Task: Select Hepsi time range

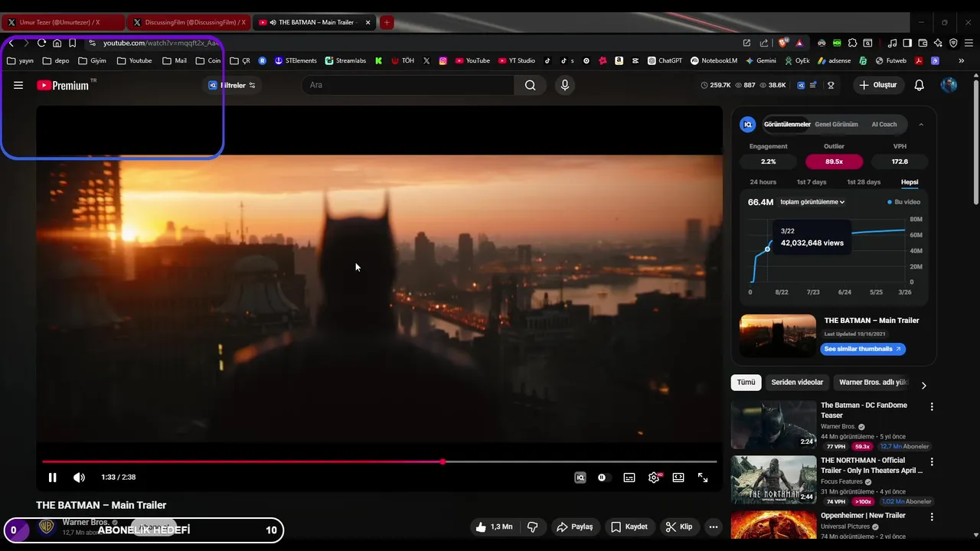Action: click(x=910, y=182)
